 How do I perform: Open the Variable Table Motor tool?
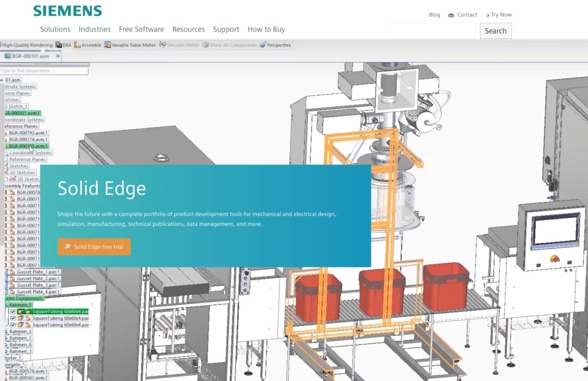(133, 44)
